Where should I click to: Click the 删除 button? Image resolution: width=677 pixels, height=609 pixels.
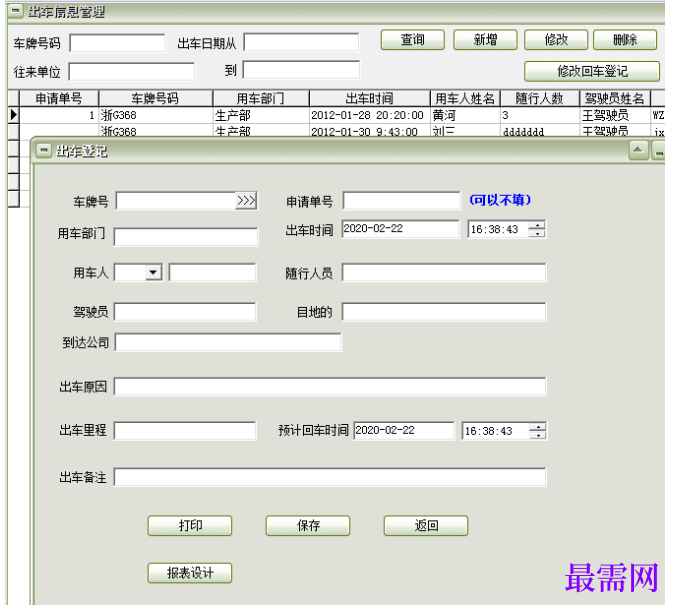pyautogui.click(x=625, y=40)
